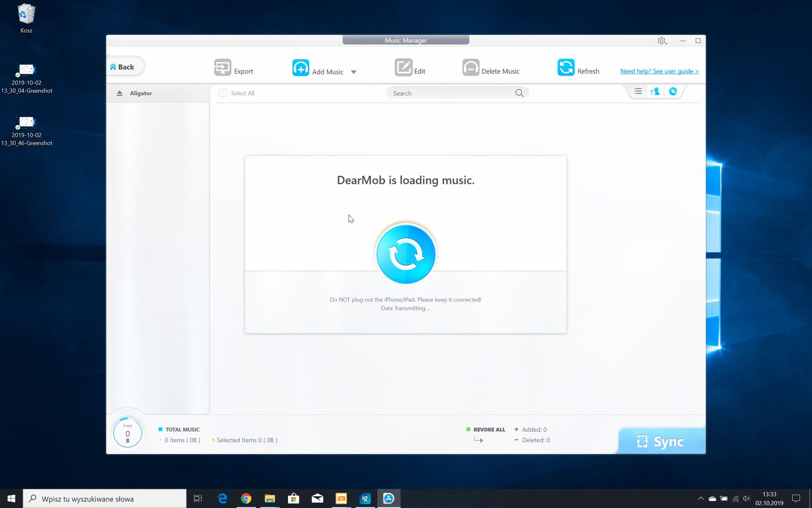Switch to list view tab
Screen dimensions: 812x508
coord(638,92)
